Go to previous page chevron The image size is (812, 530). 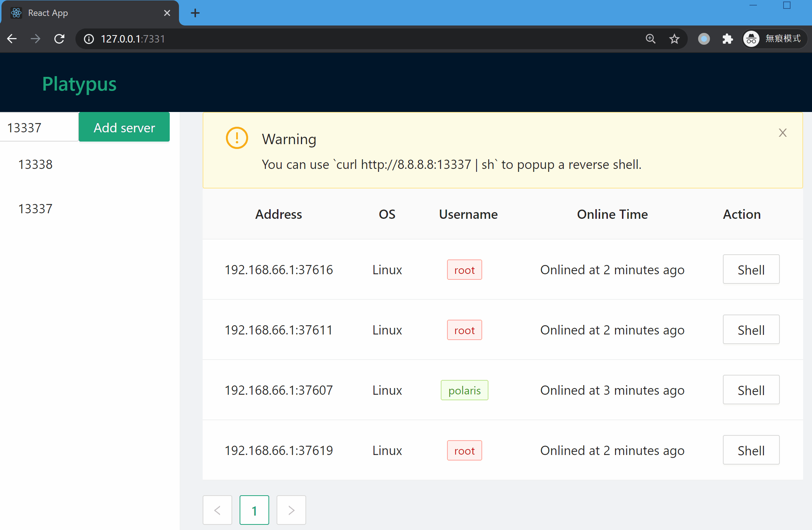217,510
